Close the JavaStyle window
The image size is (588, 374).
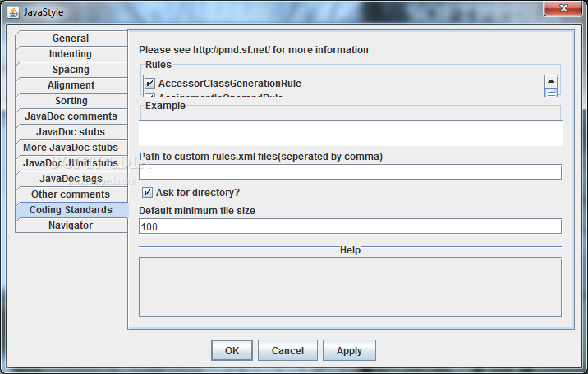pyautogui.click(x=563, y=8)
